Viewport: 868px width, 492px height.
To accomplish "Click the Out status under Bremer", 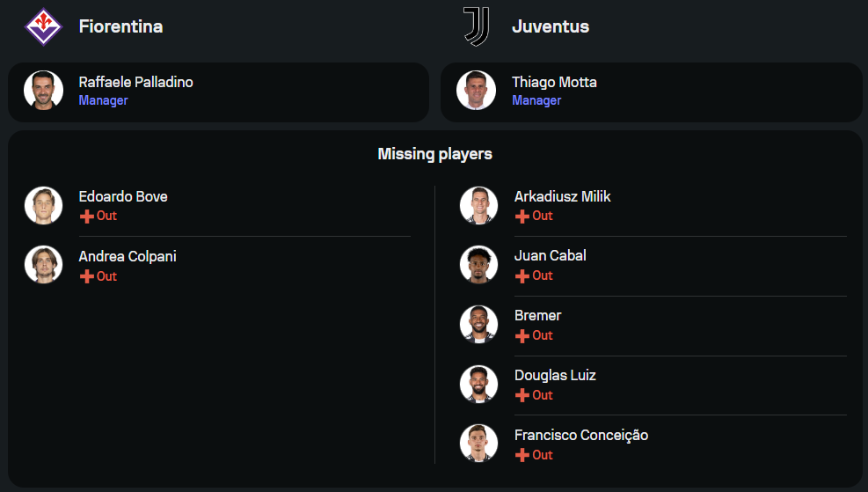I will click(543, 335).
